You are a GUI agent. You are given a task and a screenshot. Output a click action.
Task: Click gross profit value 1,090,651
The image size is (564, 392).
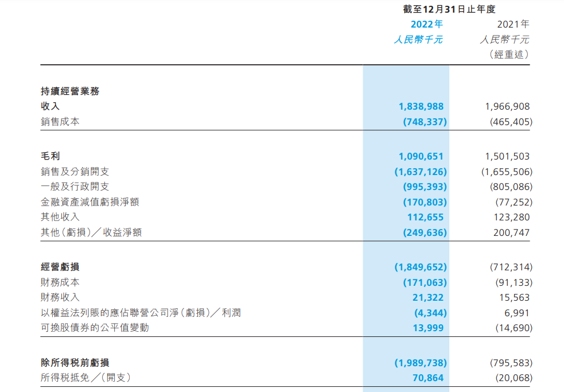(421, 157)
